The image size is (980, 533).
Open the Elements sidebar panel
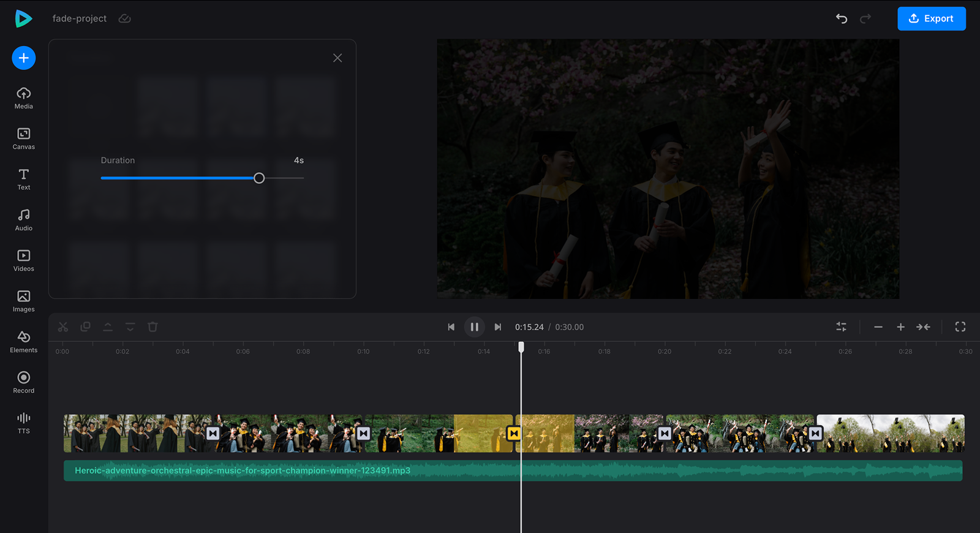click(24, 342)
